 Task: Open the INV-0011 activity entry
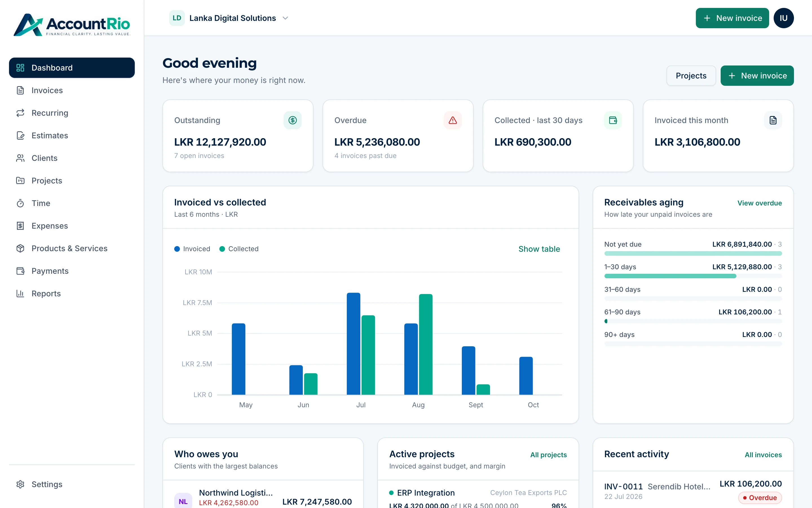click(693, 491)
